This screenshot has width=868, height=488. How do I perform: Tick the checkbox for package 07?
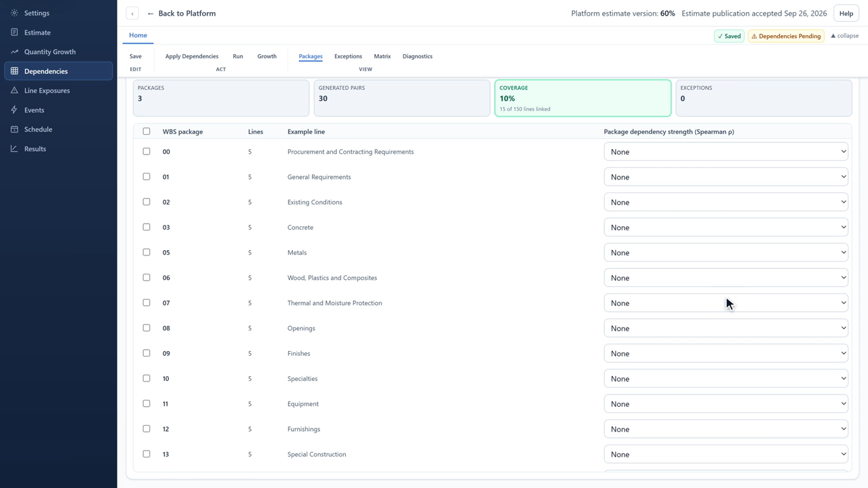tap(146, 303)
